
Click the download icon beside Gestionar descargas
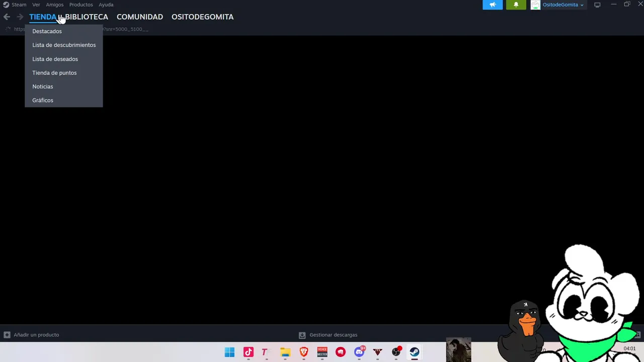pyautogui.click(x=302, y=335)
